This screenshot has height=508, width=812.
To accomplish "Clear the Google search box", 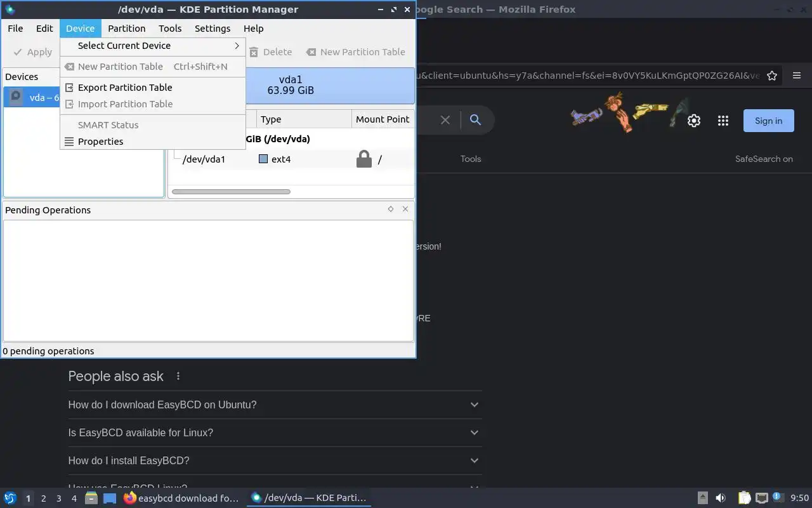I will click(x=445, y=120).
